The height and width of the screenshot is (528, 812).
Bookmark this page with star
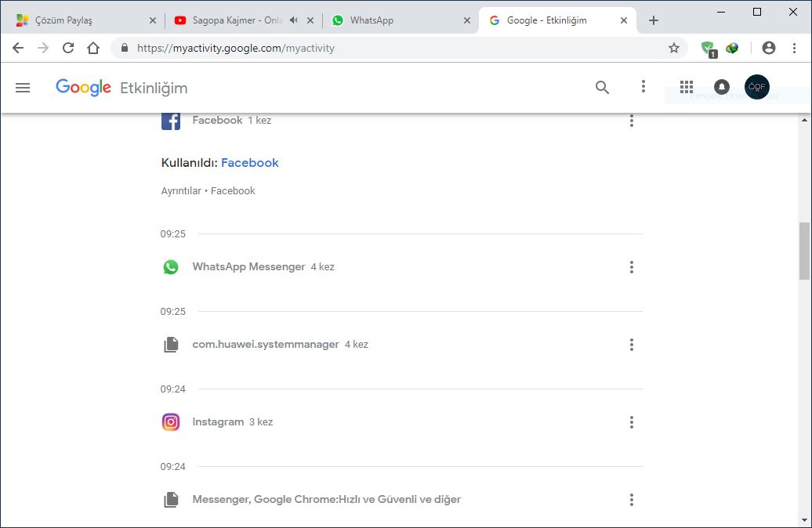(x=674, y=48)
